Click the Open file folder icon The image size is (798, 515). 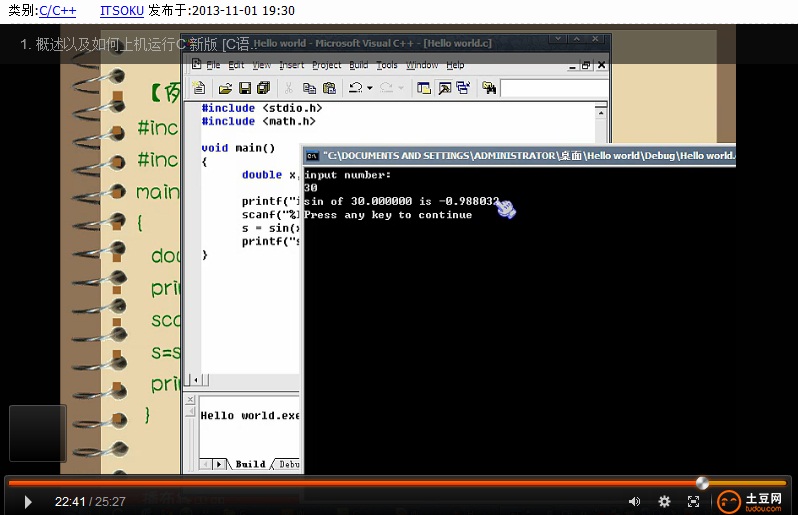[226, 88]
